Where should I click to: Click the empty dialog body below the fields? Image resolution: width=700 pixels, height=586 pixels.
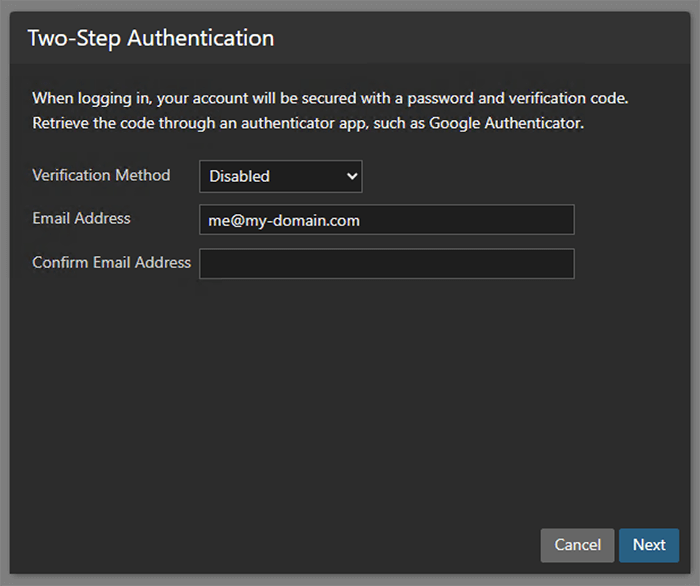tap(350, 400)
